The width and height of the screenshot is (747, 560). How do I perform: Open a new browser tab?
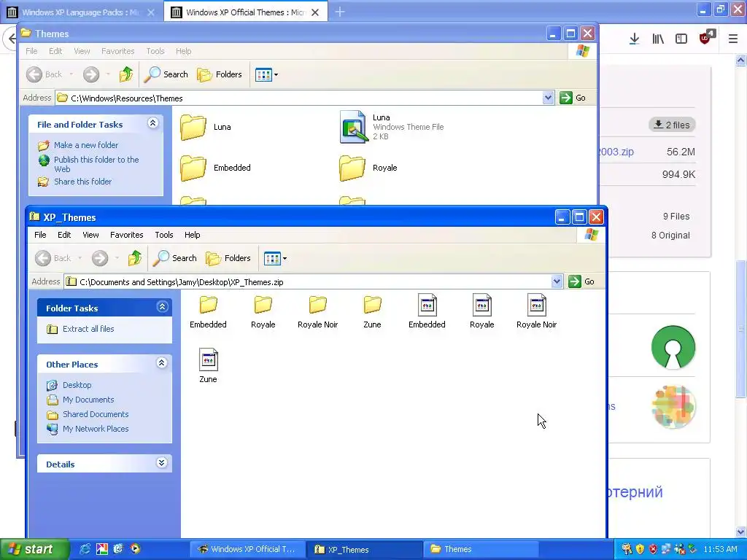pos(340,12)
